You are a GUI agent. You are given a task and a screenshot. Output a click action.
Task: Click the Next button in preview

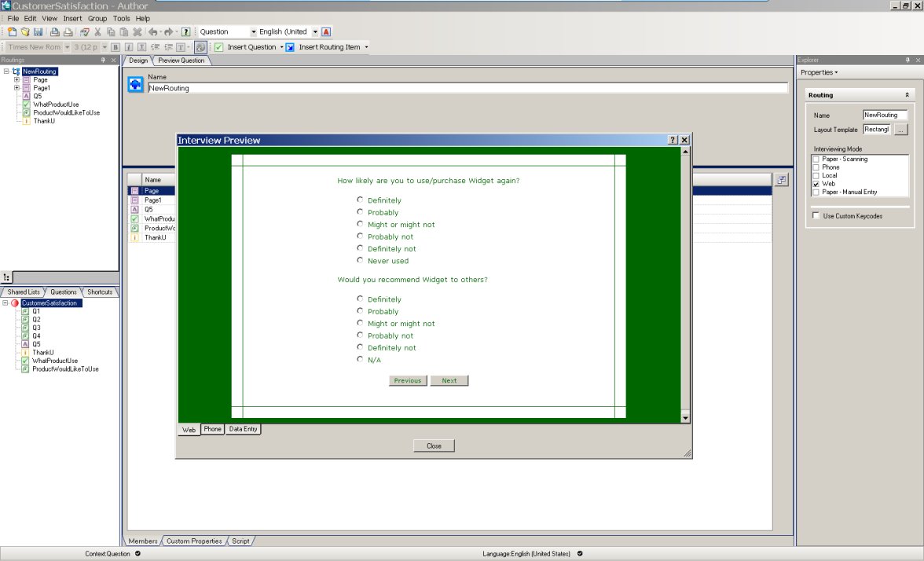449,380
